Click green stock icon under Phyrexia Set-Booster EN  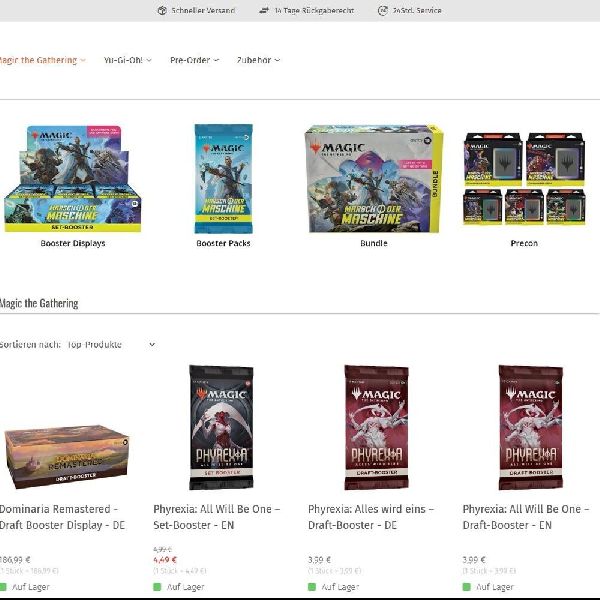tap(157, 587)
